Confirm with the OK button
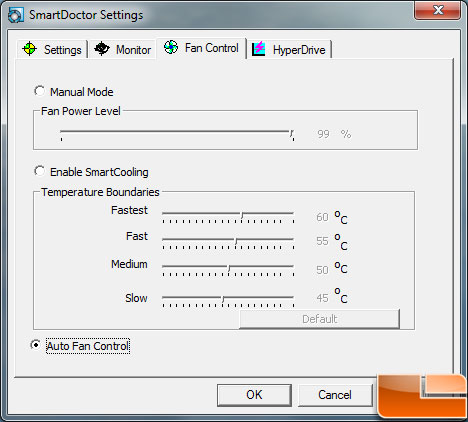468x422 pixels. pyautogui.click(x=254, y=395)
